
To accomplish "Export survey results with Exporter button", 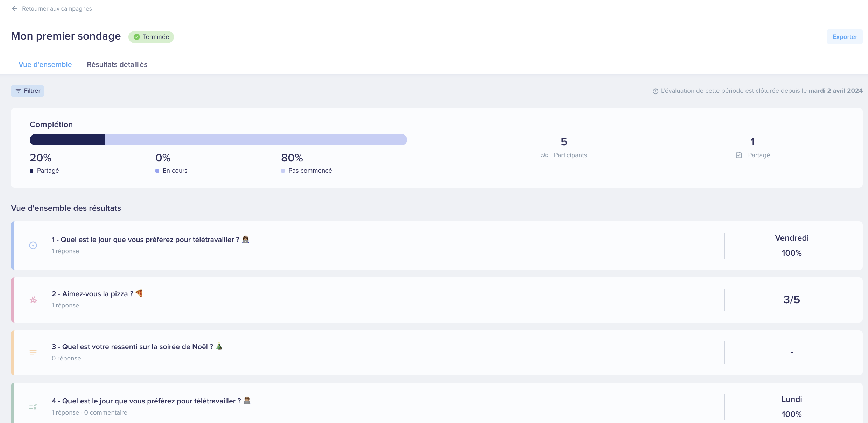I will click(x=845, y=37).
